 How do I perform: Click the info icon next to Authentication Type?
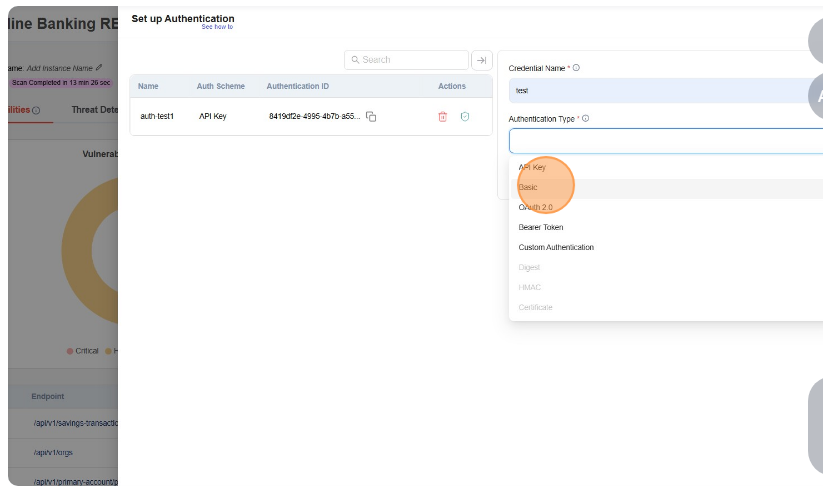(585, 118)
